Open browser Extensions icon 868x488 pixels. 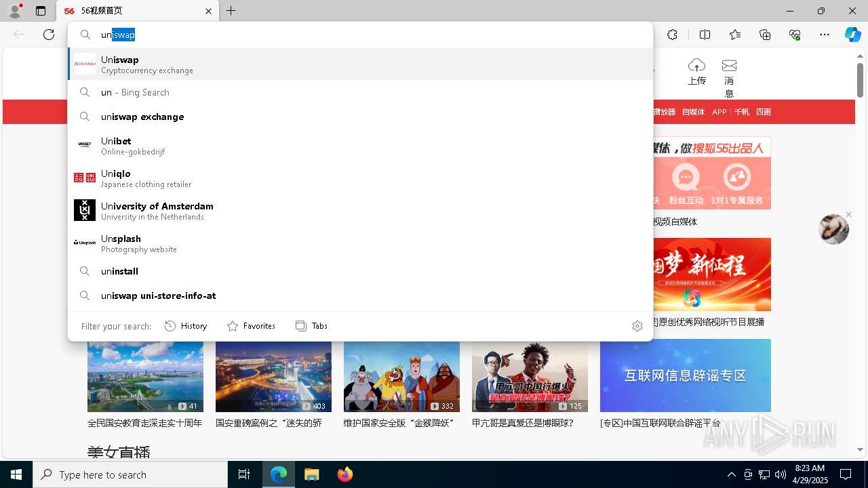pyautogui.click(x=672, y=35)
